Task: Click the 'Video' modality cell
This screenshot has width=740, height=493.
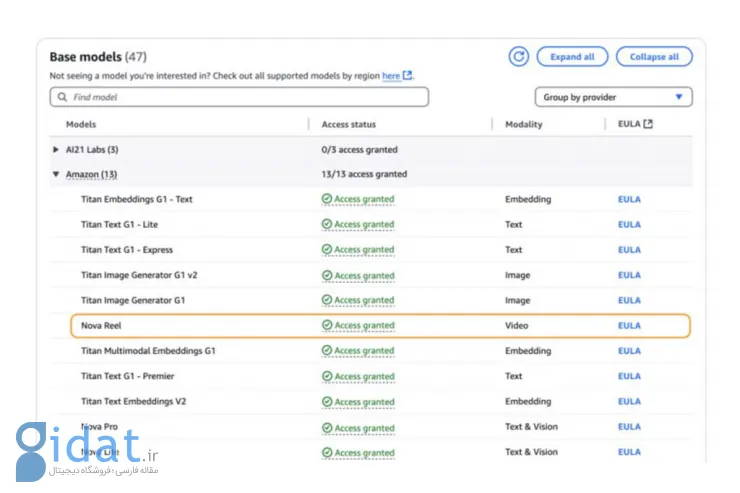Action: pos(516,326)
